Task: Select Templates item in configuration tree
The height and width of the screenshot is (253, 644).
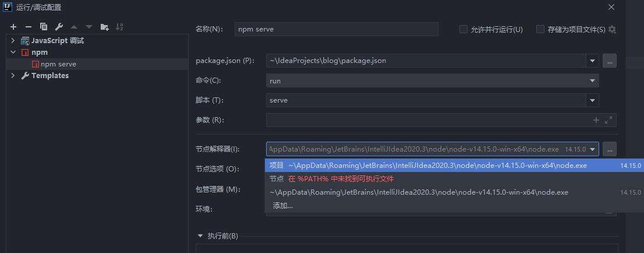Action: (x=50, y=76)
